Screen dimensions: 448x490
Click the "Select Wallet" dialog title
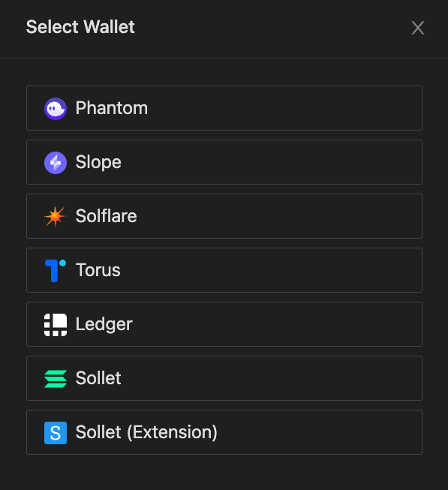click(80, 27)
